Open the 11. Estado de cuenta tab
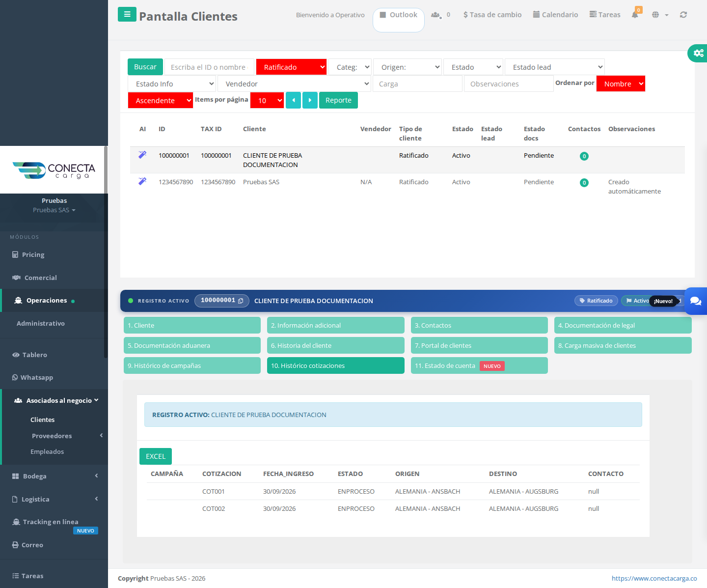 click(x=479, y=365)
